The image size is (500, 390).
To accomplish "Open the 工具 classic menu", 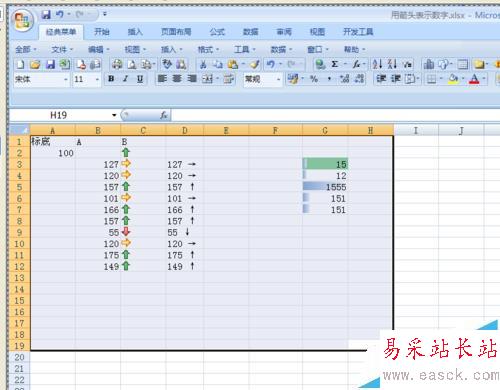I will tap(244, 50).
